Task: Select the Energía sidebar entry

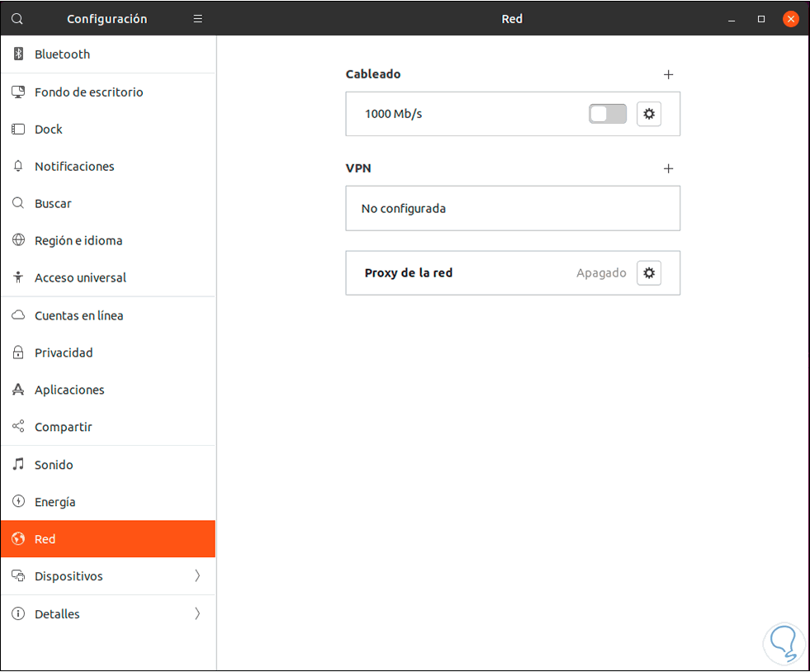Action: tap(54, 502)
